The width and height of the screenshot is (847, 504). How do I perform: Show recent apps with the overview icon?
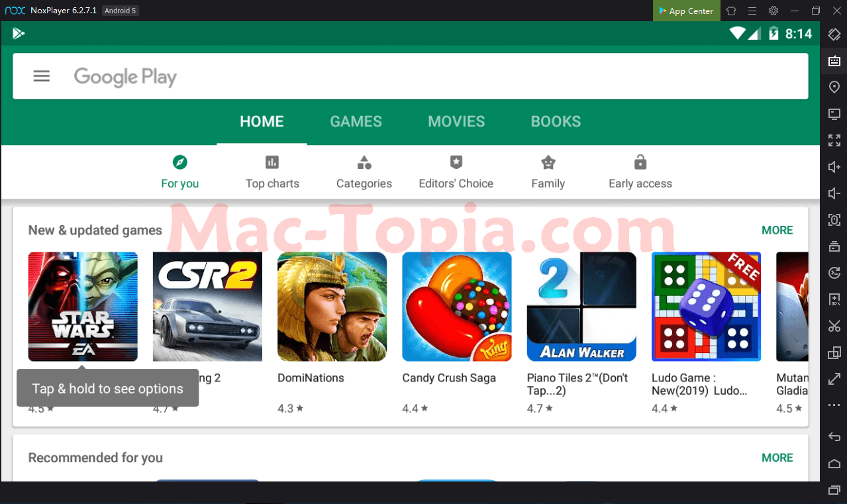point(834,489)
